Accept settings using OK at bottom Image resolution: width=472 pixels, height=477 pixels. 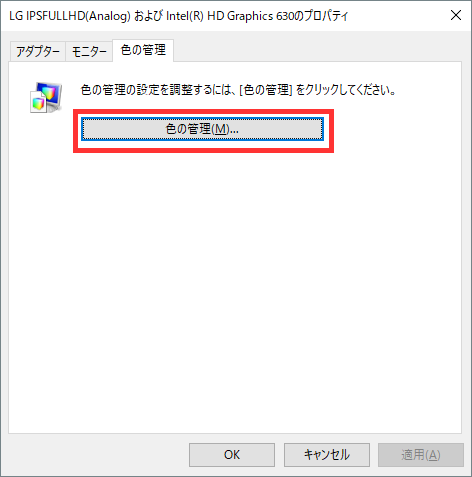click(232, 455)
